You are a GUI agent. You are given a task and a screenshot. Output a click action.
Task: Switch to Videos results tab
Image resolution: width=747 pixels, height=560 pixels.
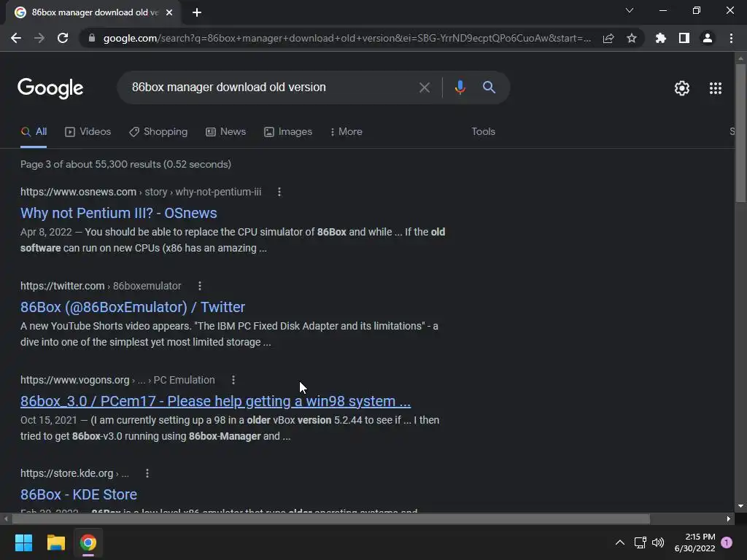[88, 132]
